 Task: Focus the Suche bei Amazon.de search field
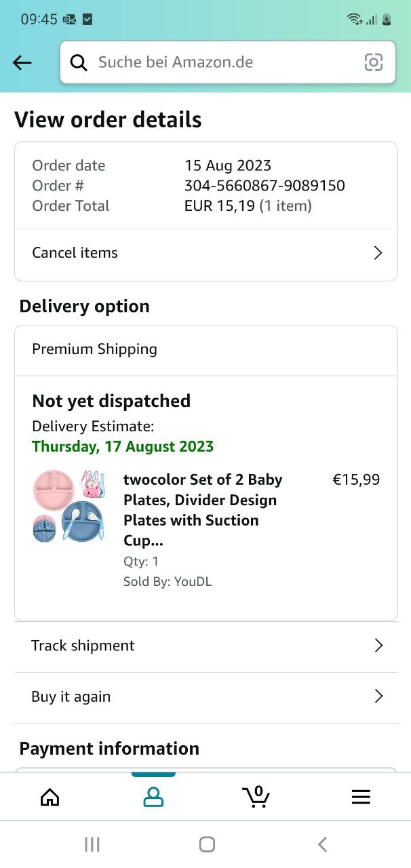click(217, 63)
